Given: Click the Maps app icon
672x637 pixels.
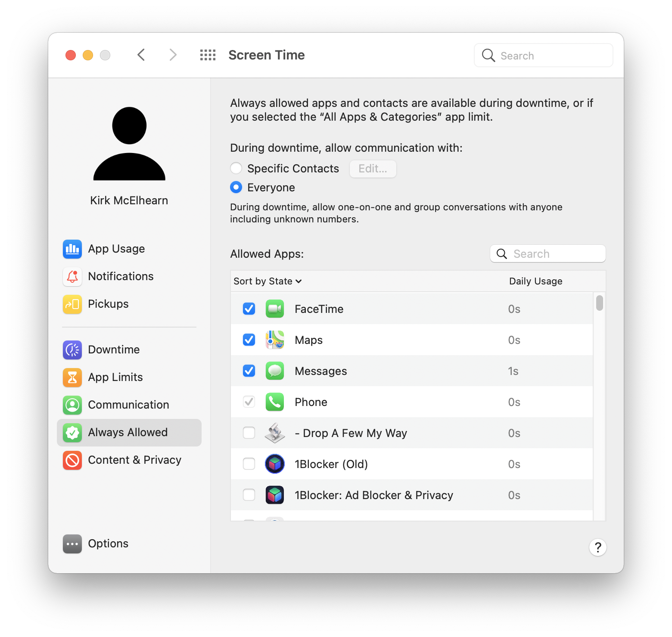Looking at the screenshot, I should click(x=275, y=340).
